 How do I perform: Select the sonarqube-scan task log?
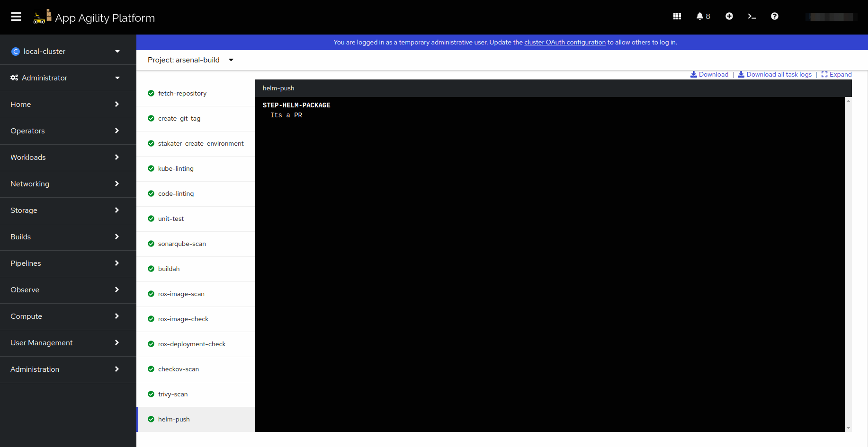182,244
